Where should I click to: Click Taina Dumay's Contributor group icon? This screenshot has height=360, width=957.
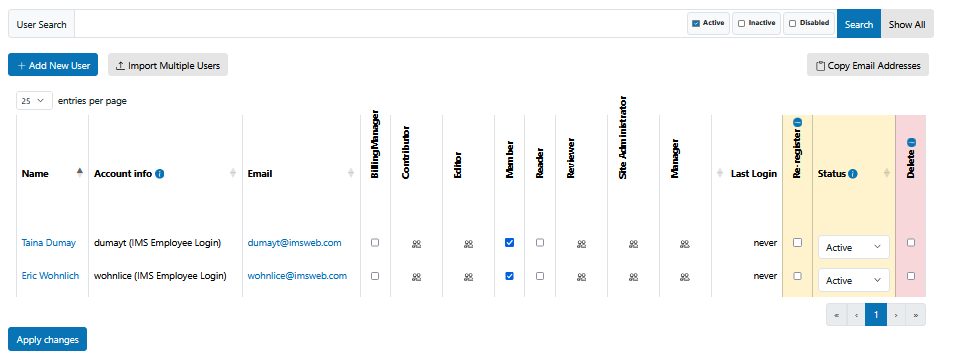pos(417,243)
